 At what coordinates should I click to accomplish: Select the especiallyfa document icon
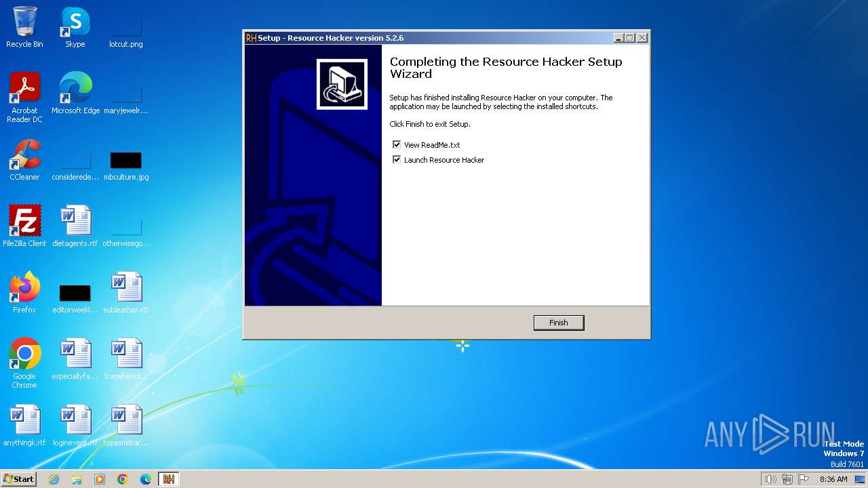click(x=75, y=359)
